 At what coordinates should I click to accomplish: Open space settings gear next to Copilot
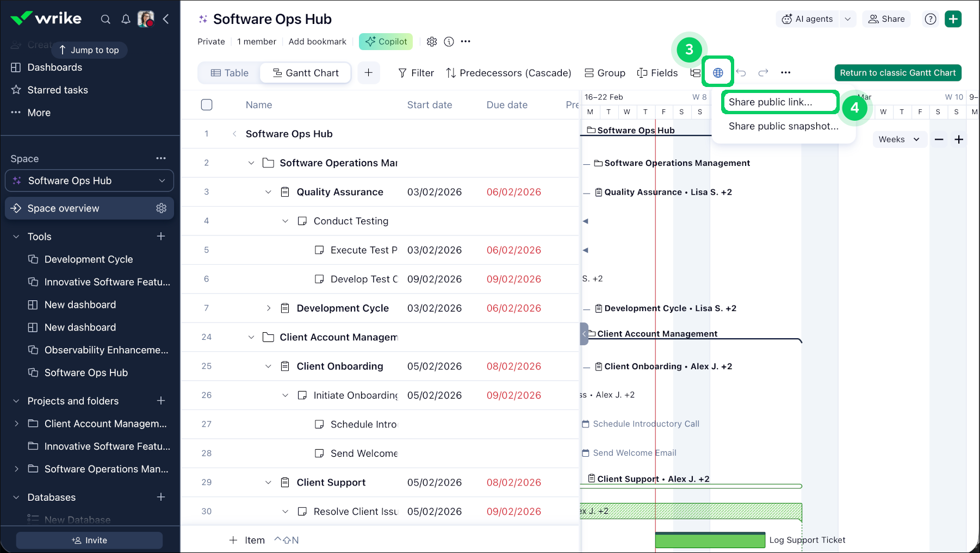pyautogui.click(x=432, y=42)
